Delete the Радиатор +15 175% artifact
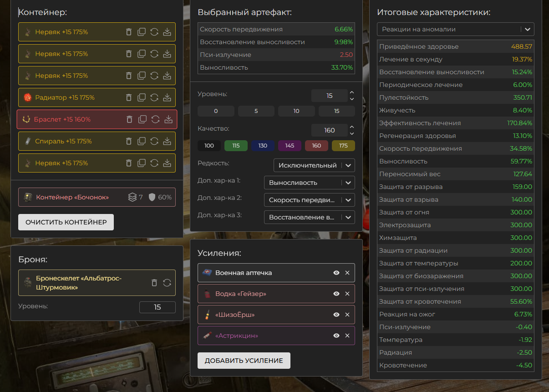This screenshot has width=549, height=392. click(x=129, y=97)
